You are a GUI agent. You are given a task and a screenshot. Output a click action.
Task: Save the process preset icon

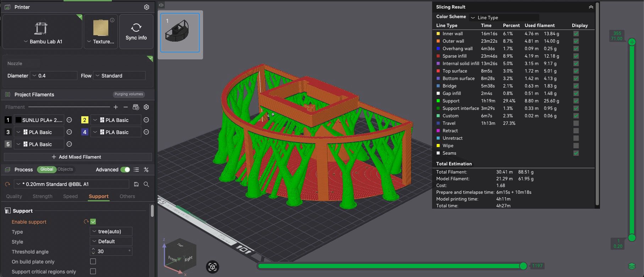(136, 184)
